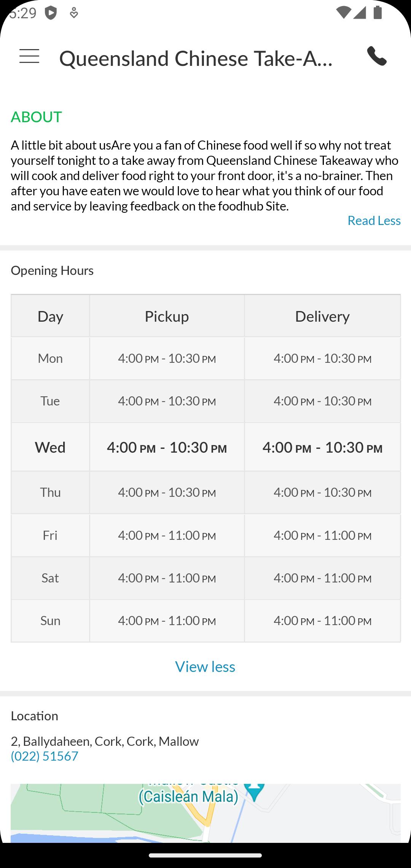This screenshot has width=411, height=868.
Task: Tap the download indicator in status bar
Action: click(74, 13)
